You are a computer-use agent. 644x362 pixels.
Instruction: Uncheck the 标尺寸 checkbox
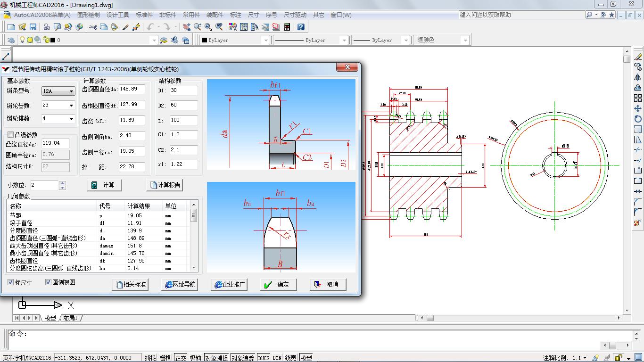(11, 282)
